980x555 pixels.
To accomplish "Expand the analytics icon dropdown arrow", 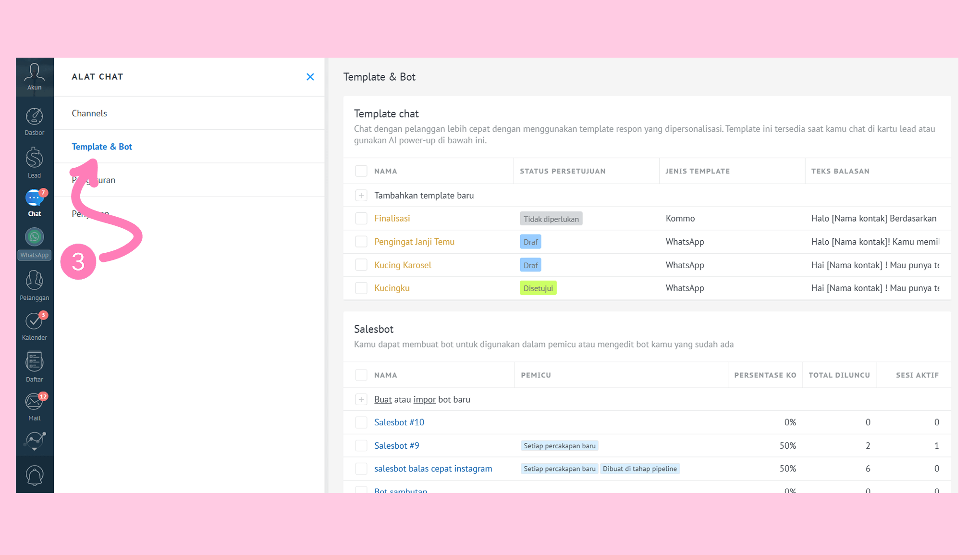I will coord(34,449).
